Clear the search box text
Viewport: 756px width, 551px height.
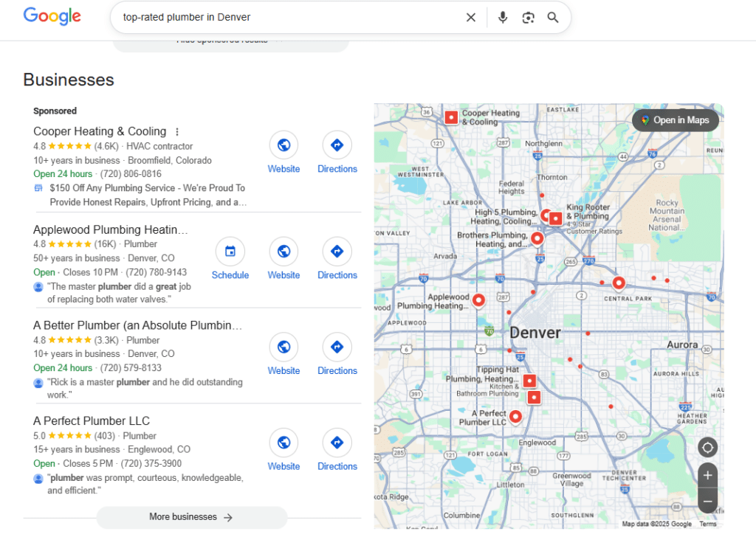[470, 18]
